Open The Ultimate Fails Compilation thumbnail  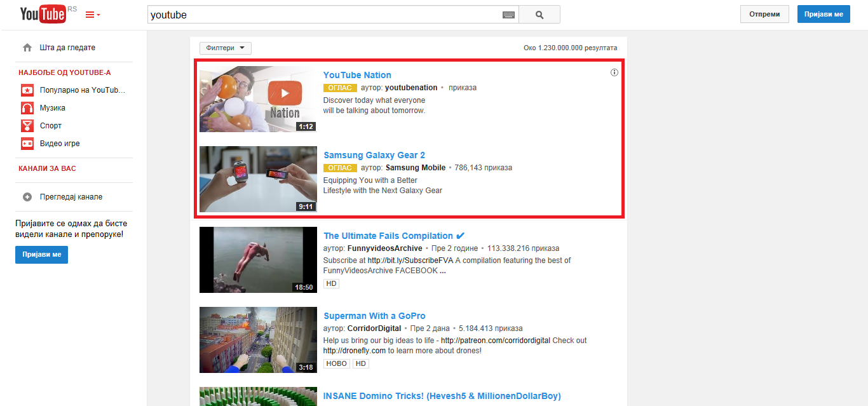click(258, 260)
